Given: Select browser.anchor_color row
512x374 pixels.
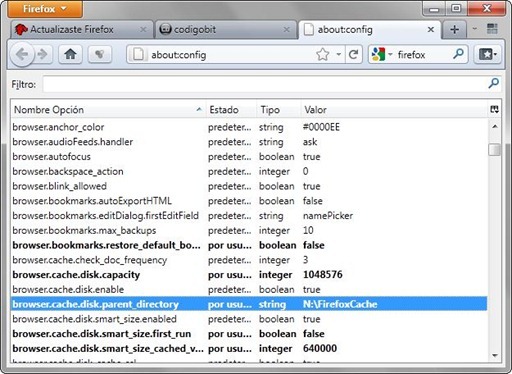Looking at the screenshot, I should tap(249, 127).
